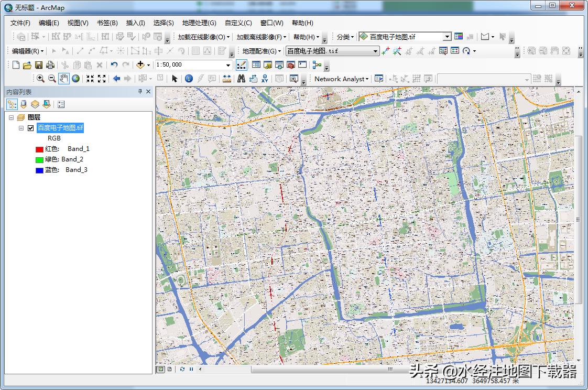Uncheck the 百度电子地图.tif layer checkbox

click(x=30, y=128)
